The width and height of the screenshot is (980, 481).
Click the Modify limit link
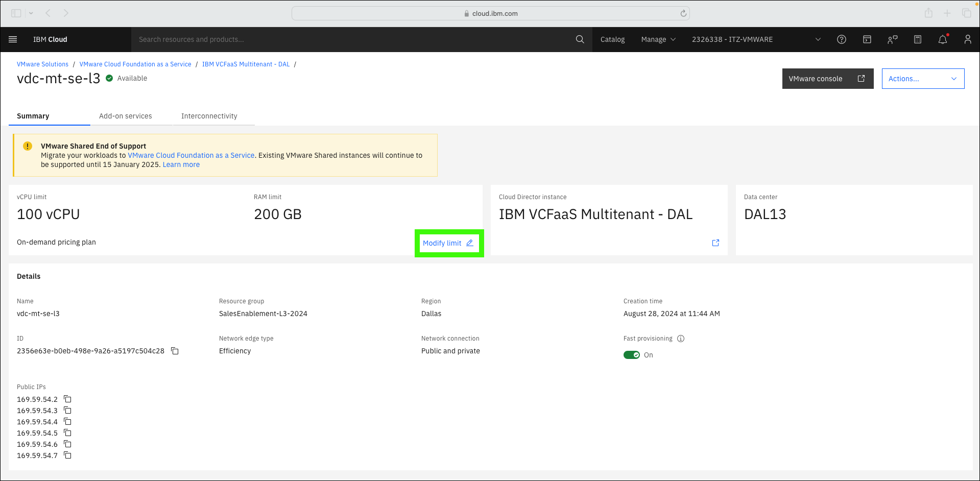448,243
